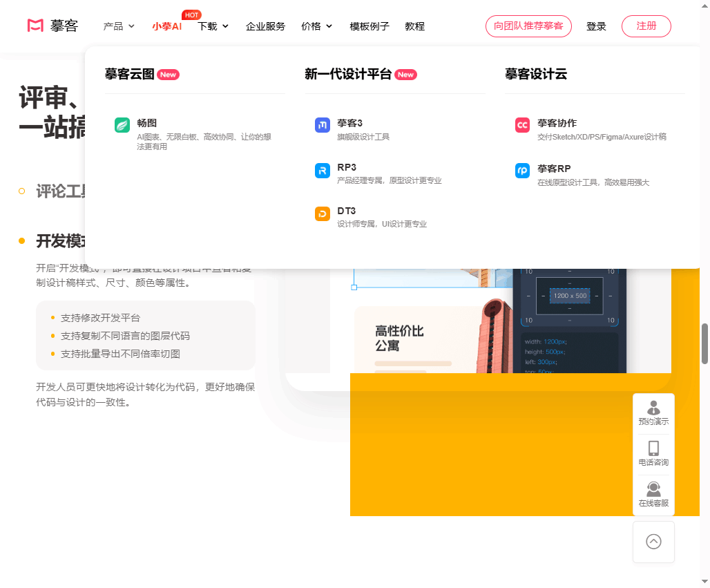Image resolution: width=710 pixels, height=588 pixels.
Task: Open the 模板例子 menu item
Action: [370, 26]
